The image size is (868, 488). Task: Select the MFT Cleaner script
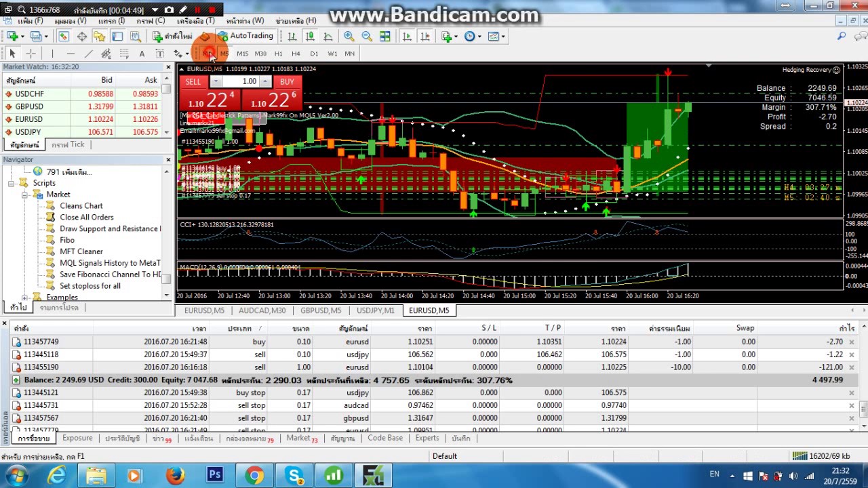81,251
